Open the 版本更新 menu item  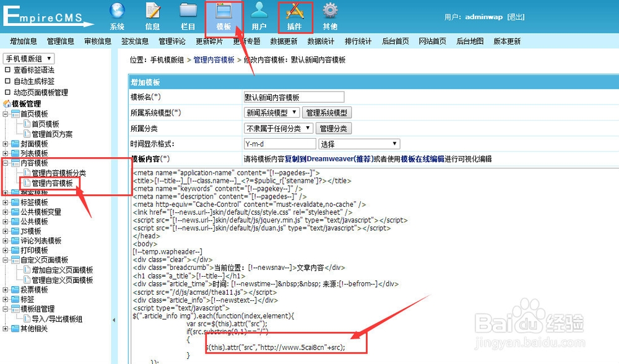tap(508, 41)
